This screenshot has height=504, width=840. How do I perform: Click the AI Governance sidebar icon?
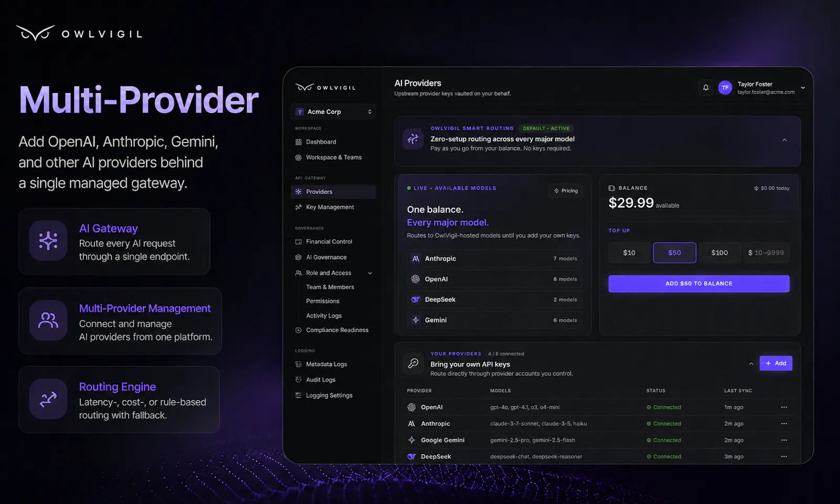point(299,257)
